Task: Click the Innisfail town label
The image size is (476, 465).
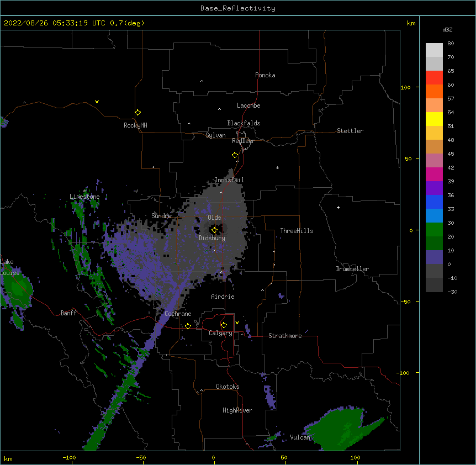Action: 229,180
